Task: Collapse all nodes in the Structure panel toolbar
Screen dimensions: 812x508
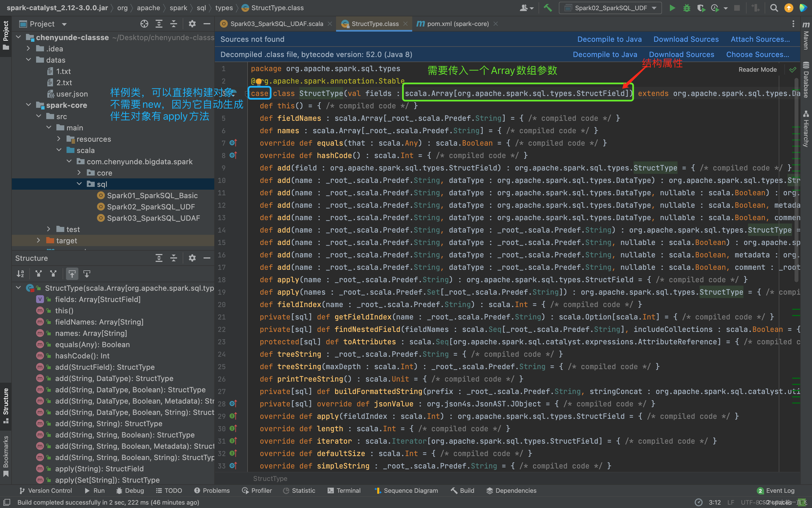Action: tap(173, 258)
